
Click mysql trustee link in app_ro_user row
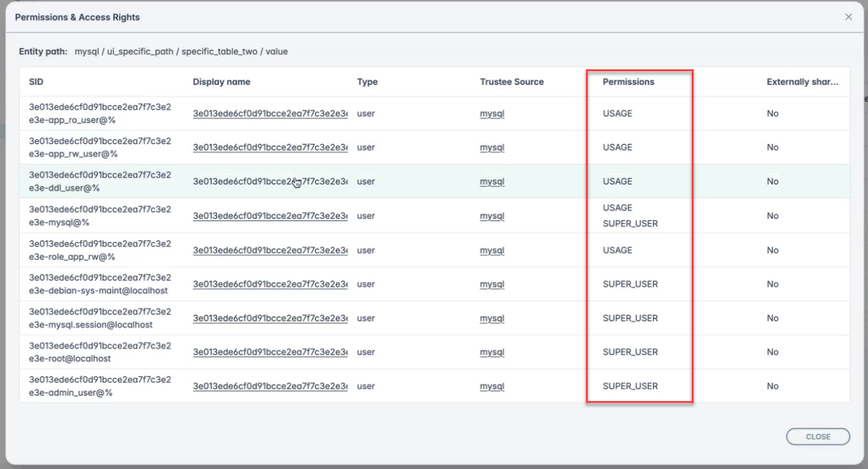click(492, 114)
